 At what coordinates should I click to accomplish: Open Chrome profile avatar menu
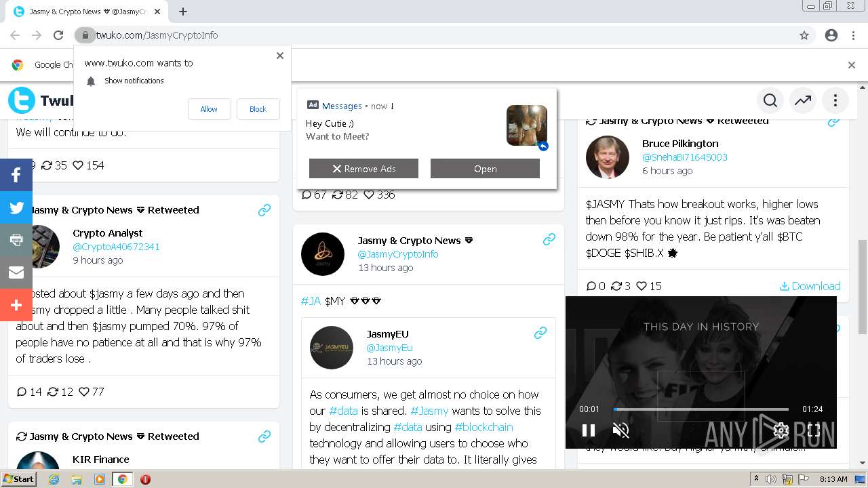tap(831, 35)
